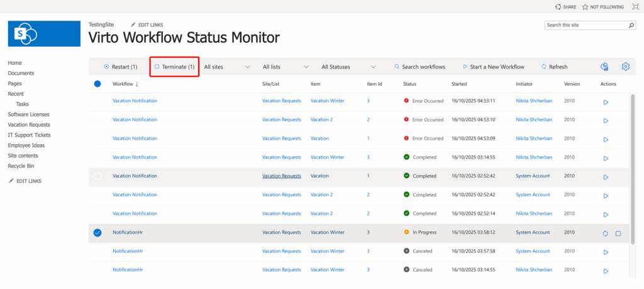Open the settings gear icon
The height and width of the screenshot is (289, 644).
(x=625, y=67)
